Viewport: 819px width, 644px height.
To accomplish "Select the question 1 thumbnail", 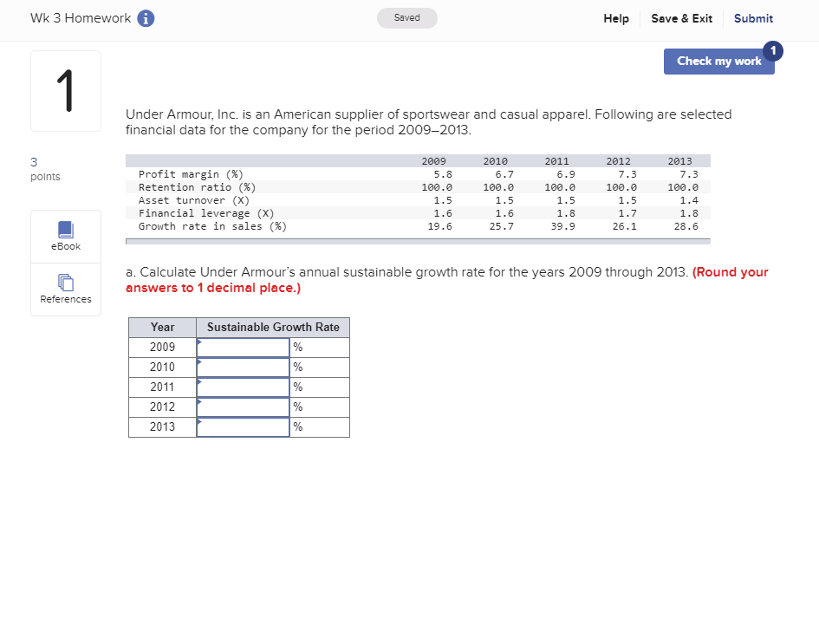I will pyautogui.click(x=65, y=90).
